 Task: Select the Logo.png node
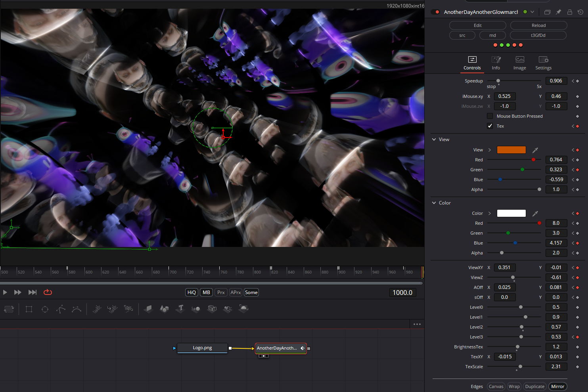202,348
